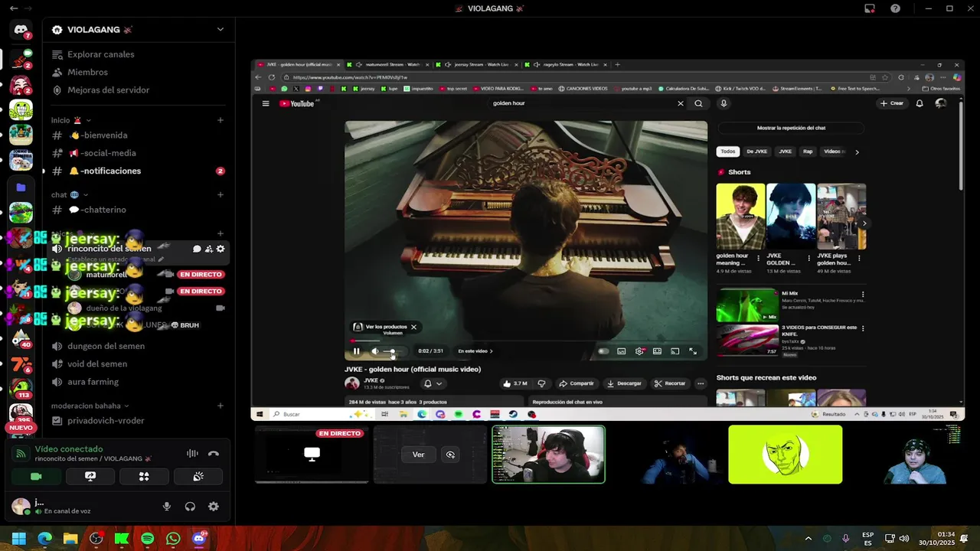
Task: Click the YouTube video progress bar
Action: coord(526,341)
